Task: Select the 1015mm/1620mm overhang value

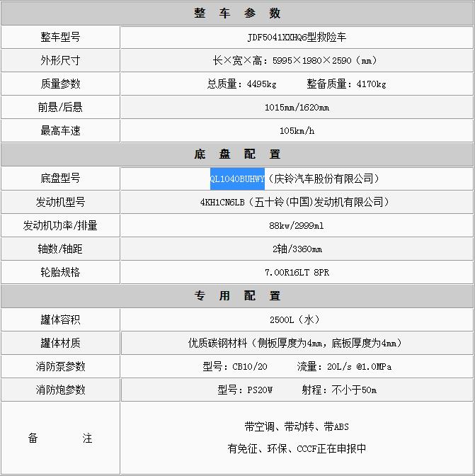Action: coord(297,108)
